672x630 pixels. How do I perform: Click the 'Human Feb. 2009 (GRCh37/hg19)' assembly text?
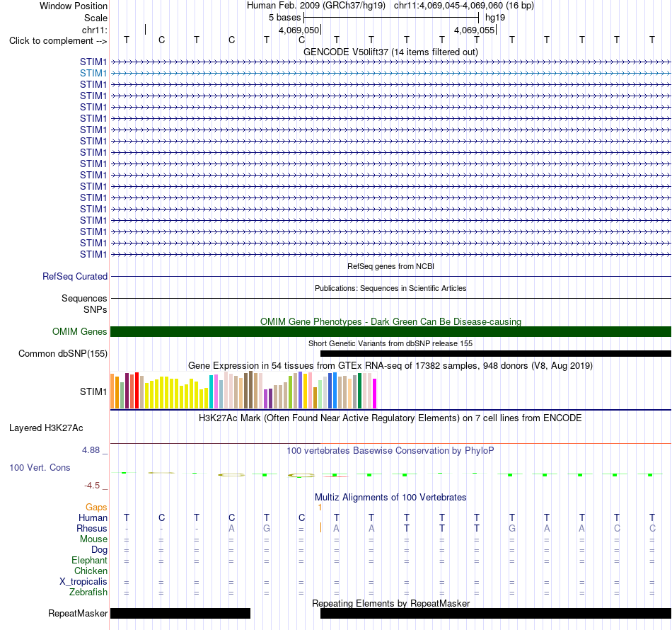tap(316, 6)
